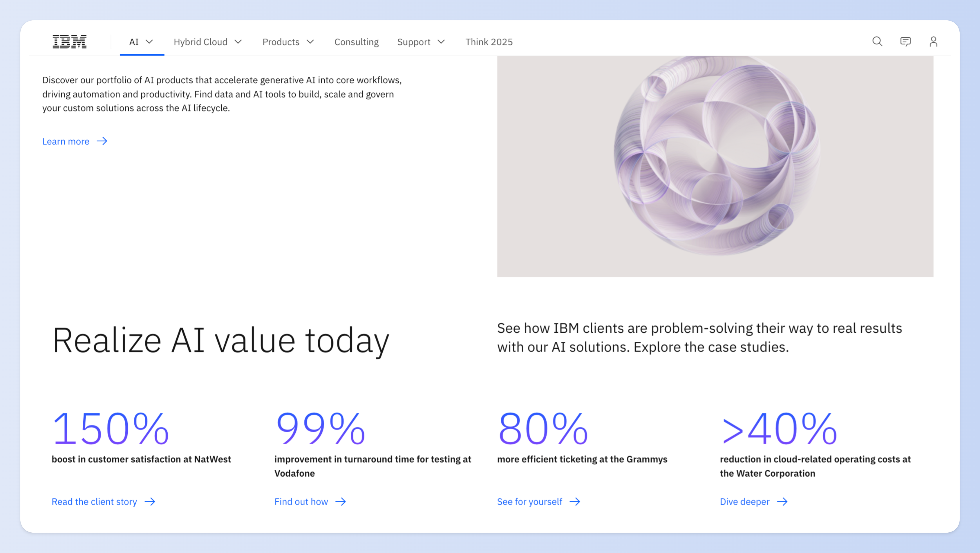Open the chat bubble icon
The height and width of the screenshot is (553, 980).
(x=905, y=42)
